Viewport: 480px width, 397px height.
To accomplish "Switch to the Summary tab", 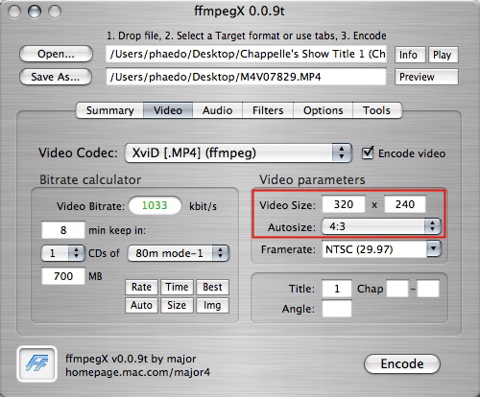I will pyautogui.click(x=110, y=110).
